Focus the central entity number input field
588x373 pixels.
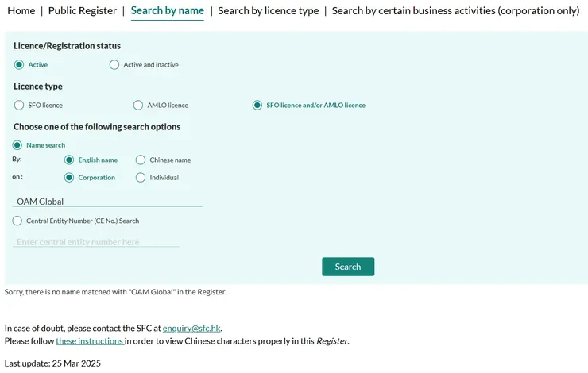pos(95,242)
